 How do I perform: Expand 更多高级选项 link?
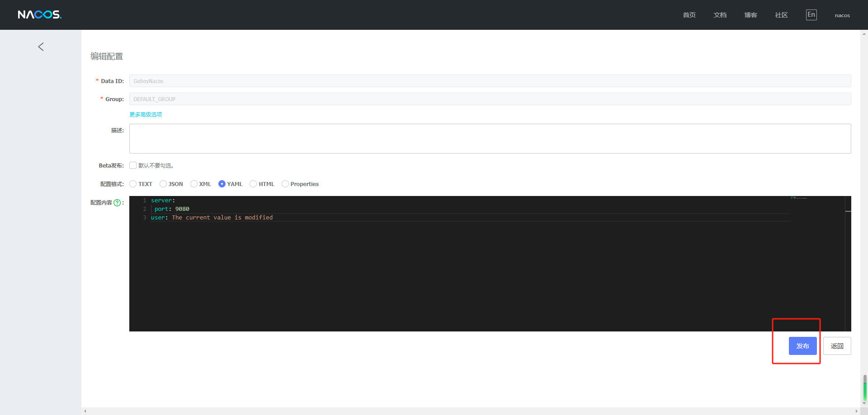coord(146,115)
